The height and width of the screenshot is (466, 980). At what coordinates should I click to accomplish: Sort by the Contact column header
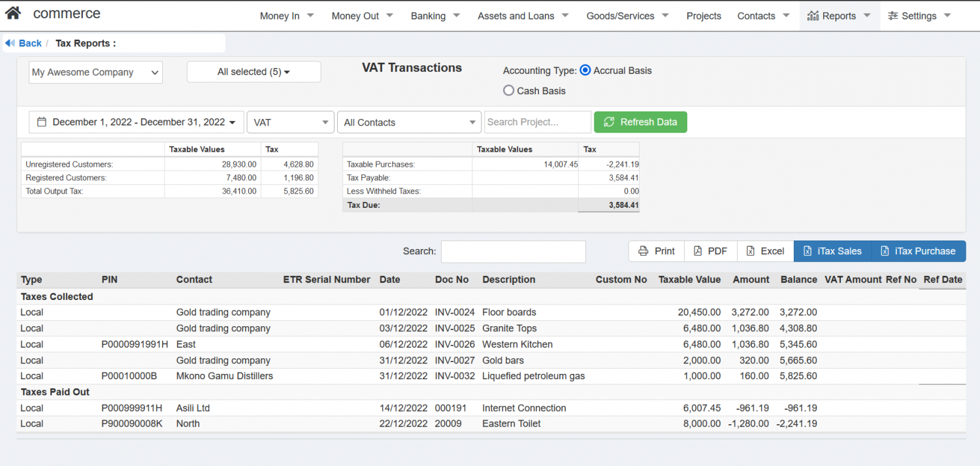click(194, 280)
